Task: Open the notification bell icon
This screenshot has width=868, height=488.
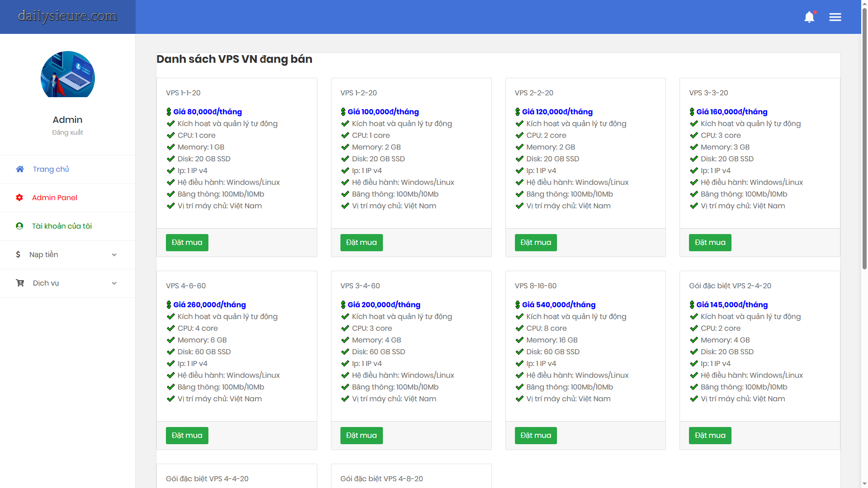Action: 809,17
